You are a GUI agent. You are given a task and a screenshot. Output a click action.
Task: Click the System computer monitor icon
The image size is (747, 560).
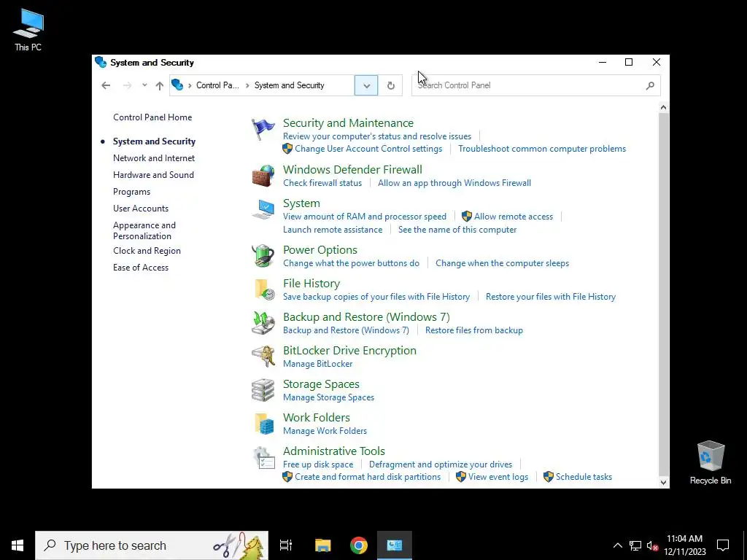pyautogui.click(x=263, y=209)
